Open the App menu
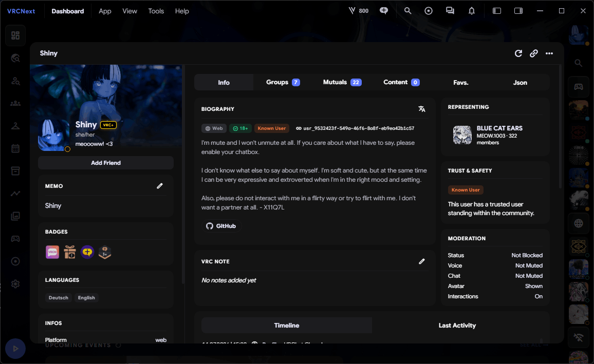Image resolution: width=594 pixels, height=364 pixels. (105, 11)
